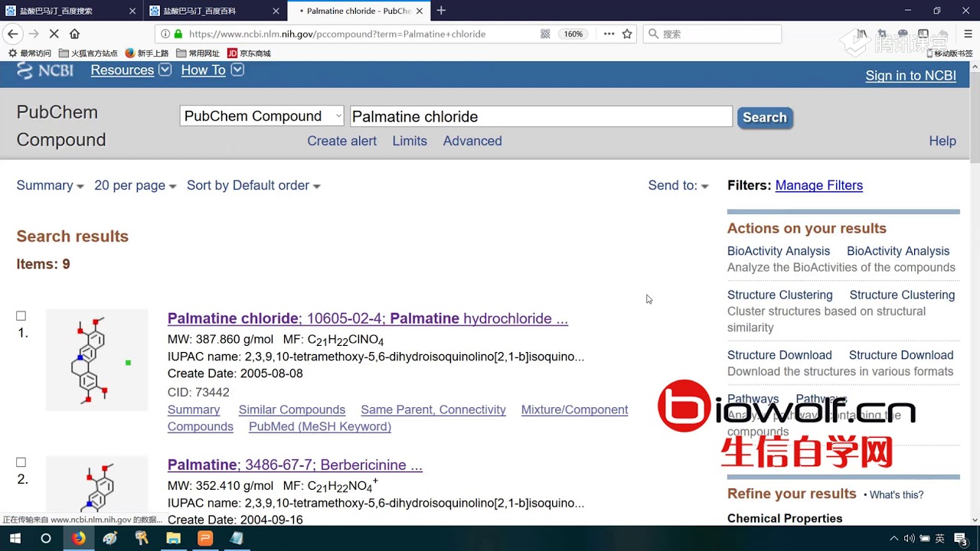The image size is (980, 551).
Task: Open a new browser tab
Action: click(x=441, y=11)
